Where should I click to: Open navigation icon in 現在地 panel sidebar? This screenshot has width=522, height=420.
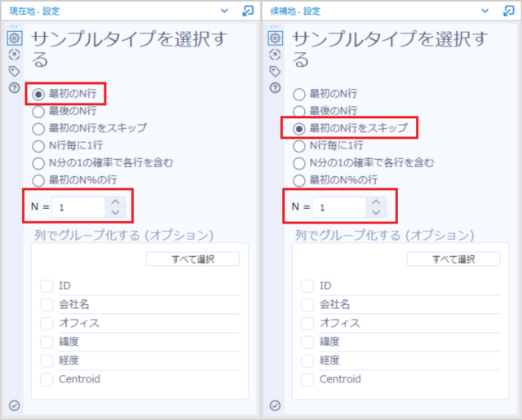click(x=15, y=55)
